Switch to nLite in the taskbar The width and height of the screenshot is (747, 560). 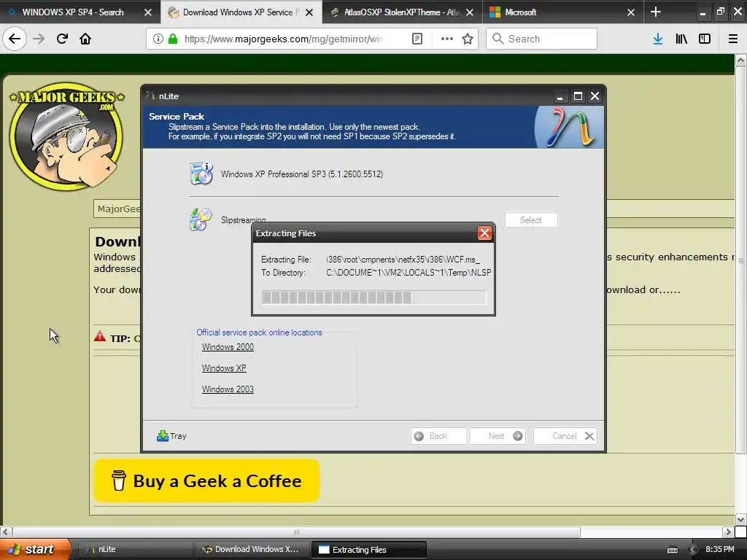(134, 549)
